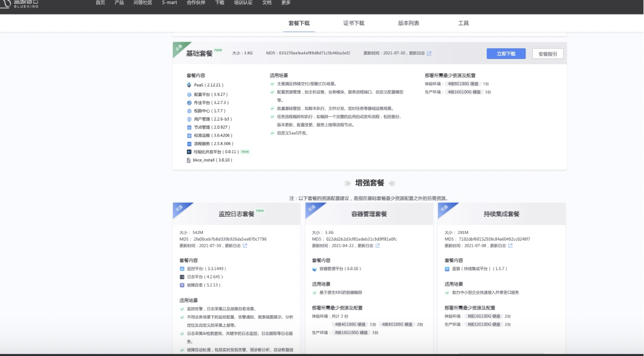Screen dimensions: 644x356
Task: Open the 安装指引 guide button
Action: (548, 54)
